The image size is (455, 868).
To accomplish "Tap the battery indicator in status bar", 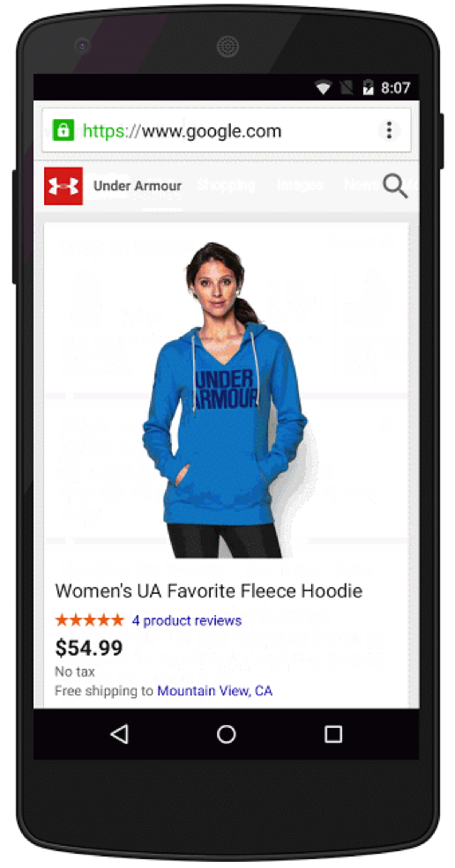I will coord(368,87).
